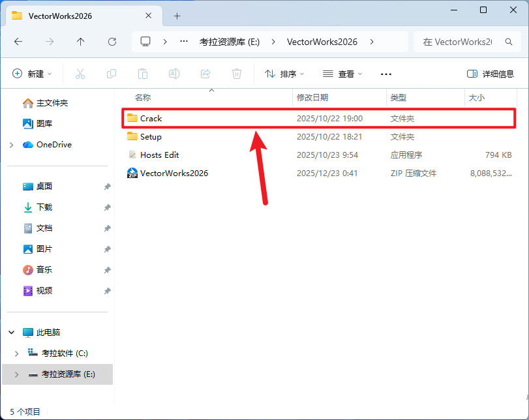This screenshot has height=420, width=529.
Task: Open the 排序 (Sort) dropdown
Action: pos(284,74)
